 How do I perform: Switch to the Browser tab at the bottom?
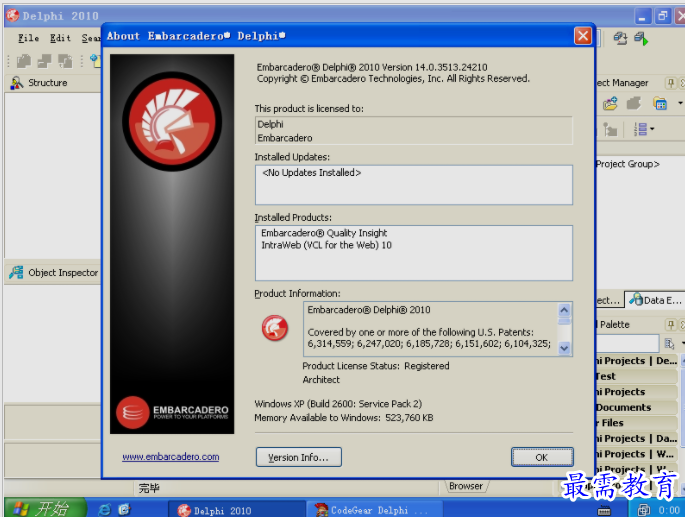(466, 486)
